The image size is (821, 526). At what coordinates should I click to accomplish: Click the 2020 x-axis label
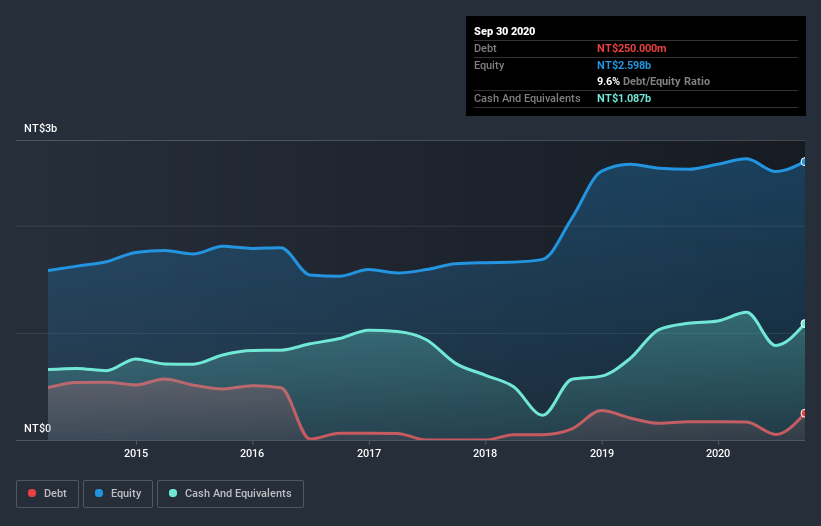point(718,453)
